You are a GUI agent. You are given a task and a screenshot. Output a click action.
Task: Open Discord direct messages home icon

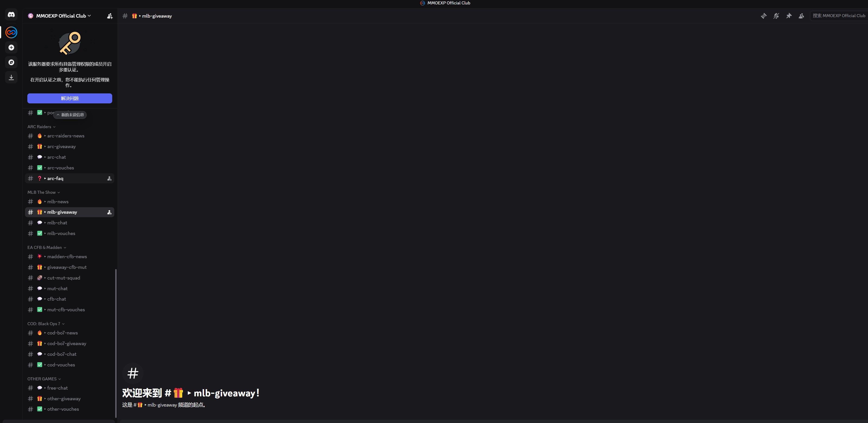pos(11,15)
